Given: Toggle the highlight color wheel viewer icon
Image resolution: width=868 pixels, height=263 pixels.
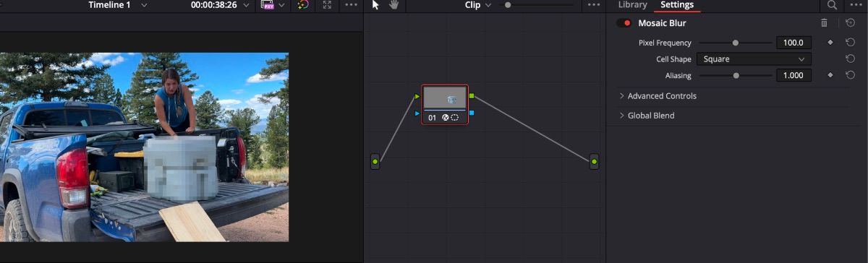Looking at the screenshot, I should 303,5.
